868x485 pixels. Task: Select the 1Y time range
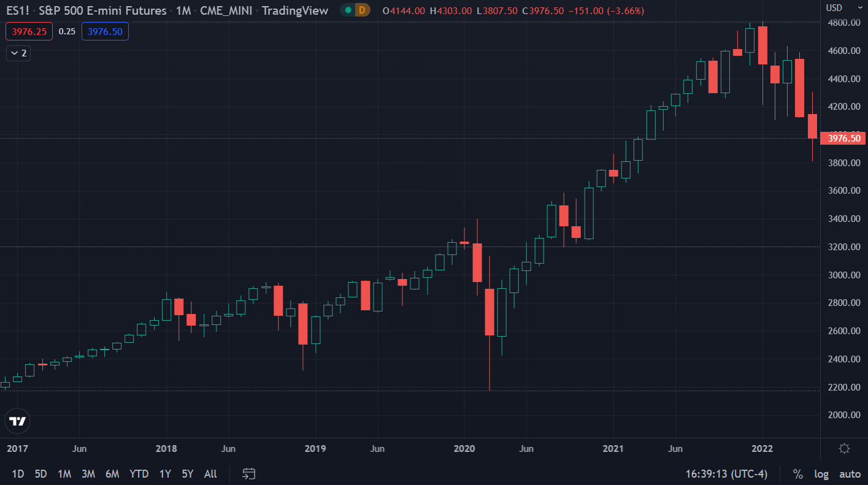[x=165, y=474]
